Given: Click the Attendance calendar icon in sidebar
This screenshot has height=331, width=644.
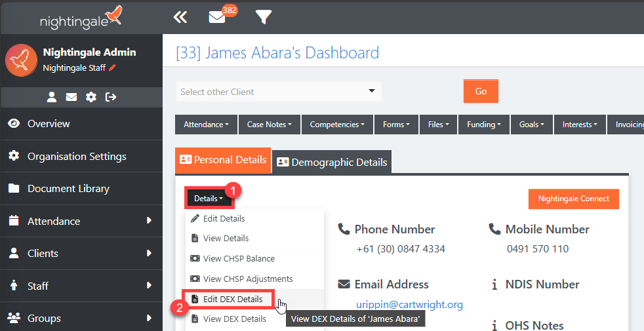Looking at the screenshot, I should 14,220.
